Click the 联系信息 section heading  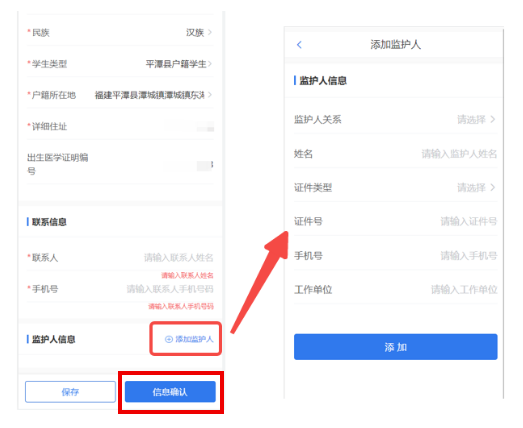(x=49, y=222)
